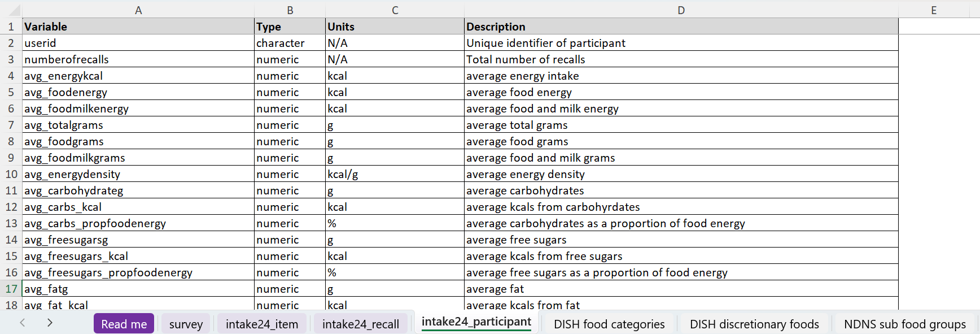Select column D header
The height and width of the screenshot is (334, 980).
pyautogui.click(x=681, y=10)
